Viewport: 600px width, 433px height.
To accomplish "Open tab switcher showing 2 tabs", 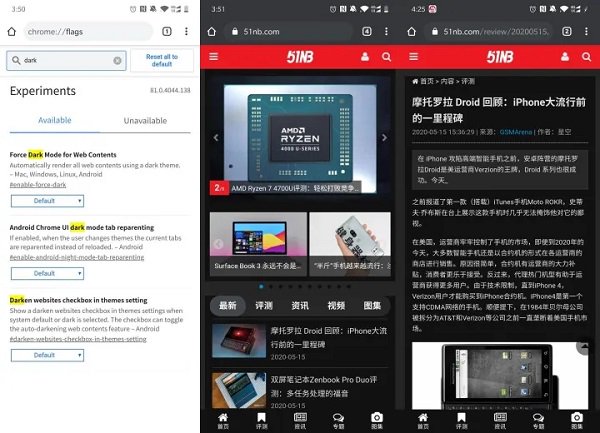I will (x=567, y=31).
